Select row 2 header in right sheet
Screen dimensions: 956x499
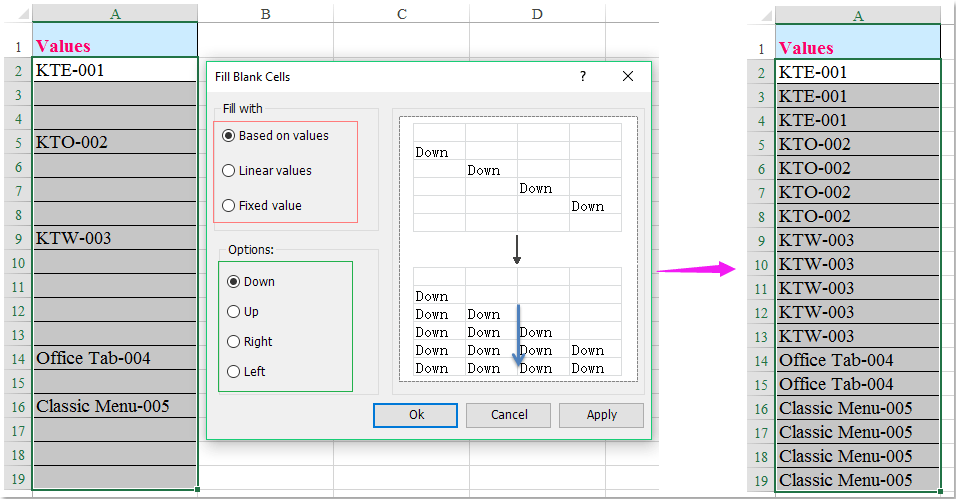762,72
